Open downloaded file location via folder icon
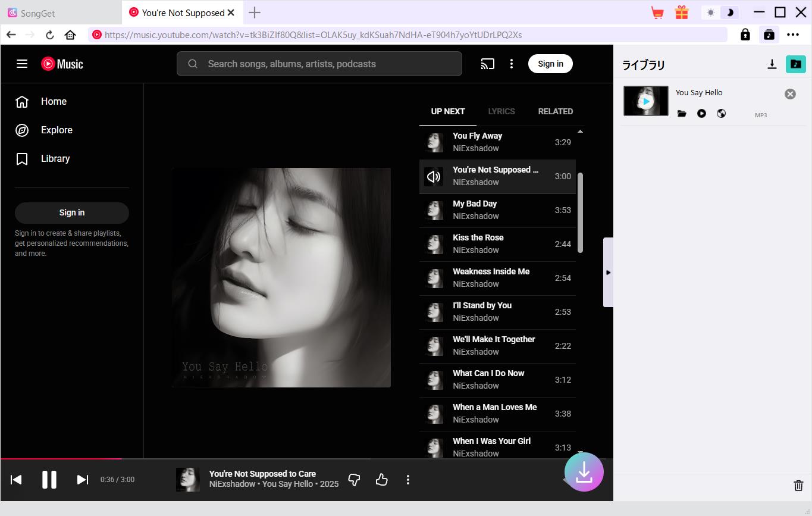The height and width of the screenshot is (516, 812). (x=682, y=113)
